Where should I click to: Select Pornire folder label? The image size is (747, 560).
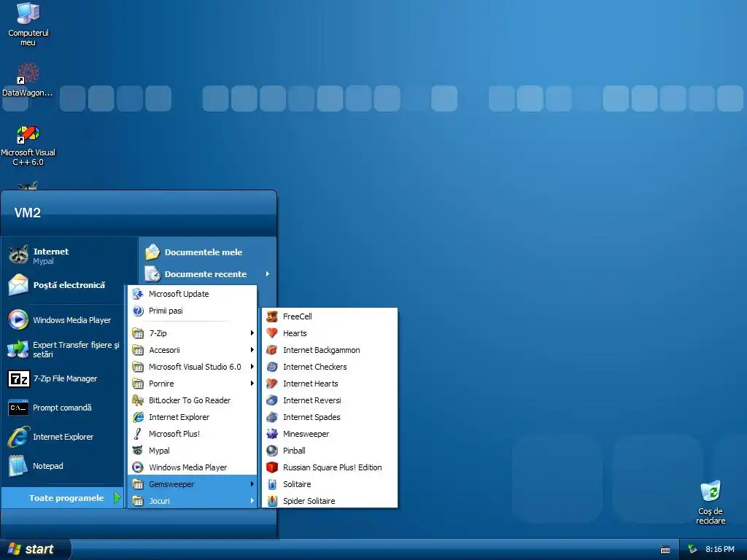161,384
